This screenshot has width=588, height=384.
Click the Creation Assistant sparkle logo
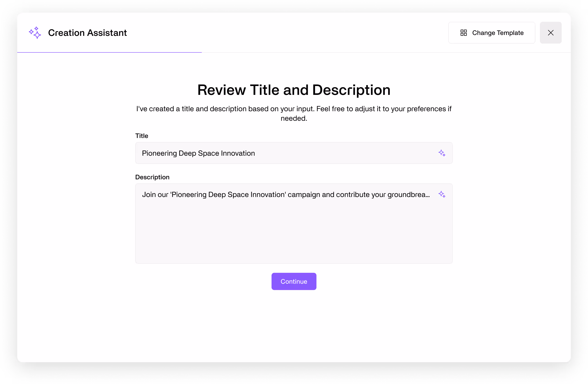tap(35, 33)
